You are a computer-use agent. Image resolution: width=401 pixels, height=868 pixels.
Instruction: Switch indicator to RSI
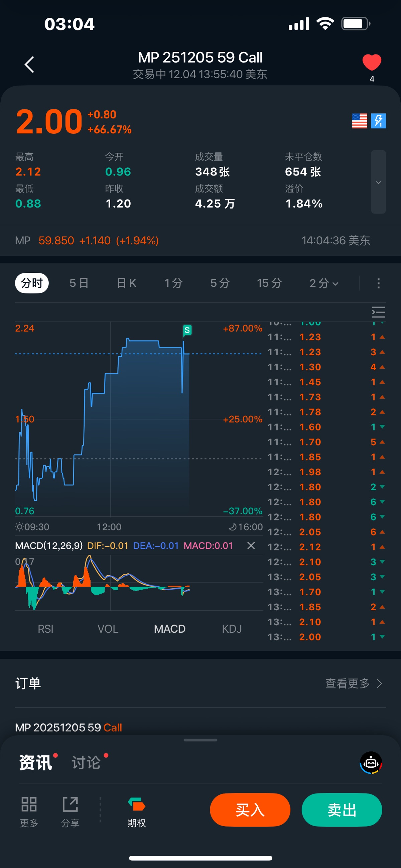45,629
